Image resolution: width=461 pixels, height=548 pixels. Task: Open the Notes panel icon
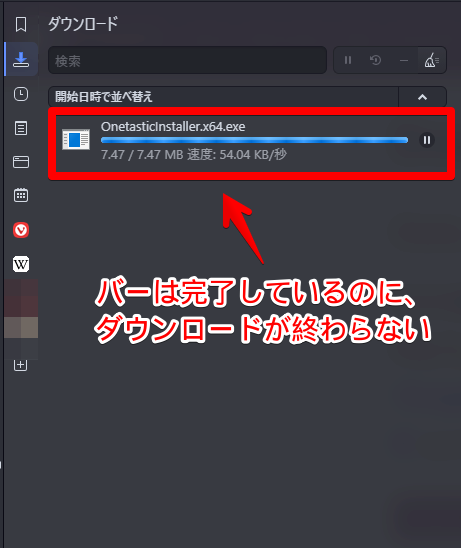point(21,128)
